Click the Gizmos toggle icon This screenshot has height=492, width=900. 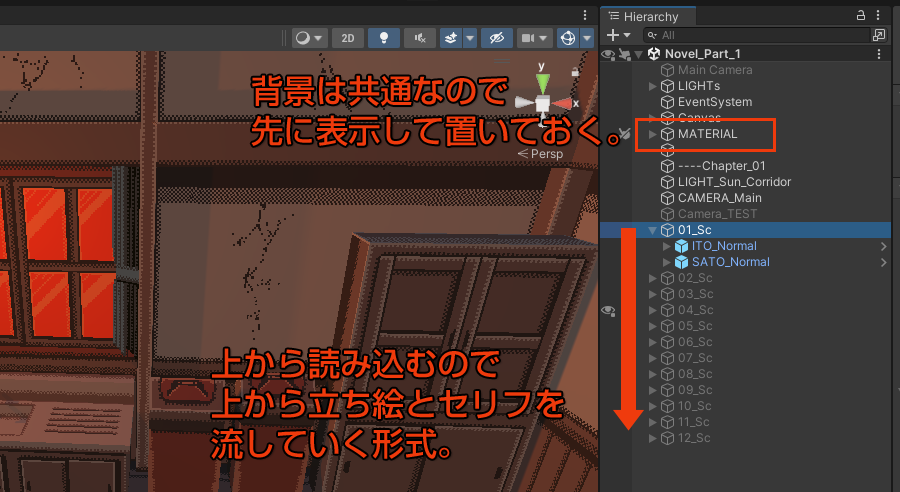(568, 38)
